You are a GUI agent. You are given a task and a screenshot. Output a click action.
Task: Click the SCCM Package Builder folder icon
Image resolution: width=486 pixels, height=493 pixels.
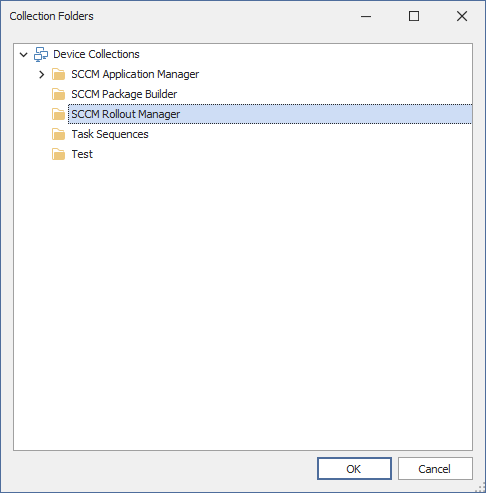point(59,94)
